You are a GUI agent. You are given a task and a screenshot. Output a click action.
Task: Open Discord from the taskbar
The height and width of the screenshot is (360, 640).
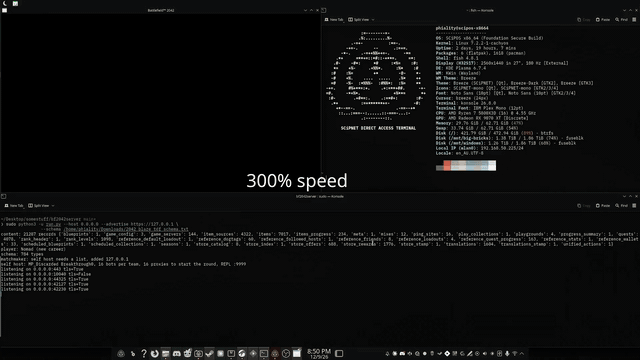coord(176,353)
